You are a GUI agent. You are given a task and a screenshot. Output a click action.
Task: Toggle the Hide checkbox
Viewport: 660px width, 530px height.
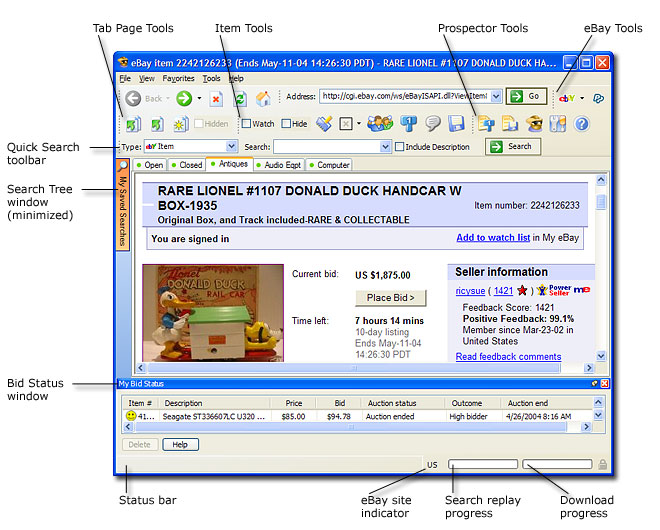click(286, 123)
